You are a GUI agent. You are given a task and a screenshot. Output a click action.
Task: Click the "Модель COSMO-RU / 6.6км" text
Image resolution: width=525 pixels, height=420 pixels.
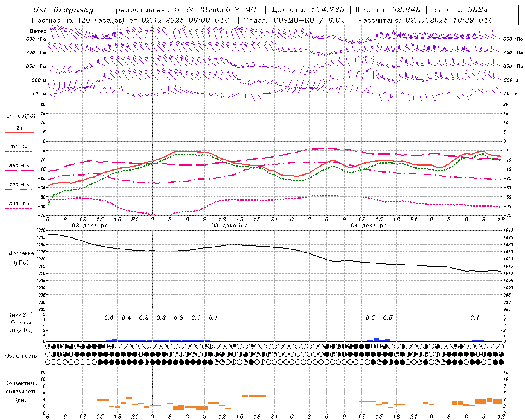(296, 20)
